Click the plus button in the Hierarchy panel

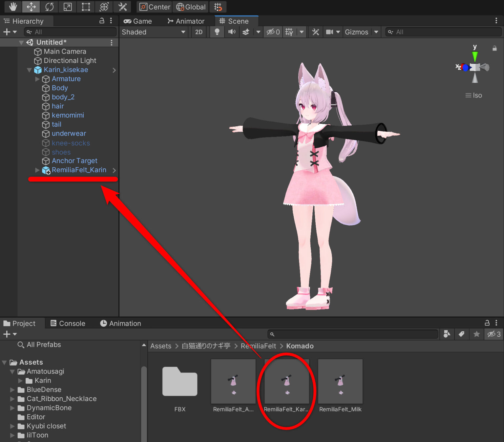click(7, 32)
